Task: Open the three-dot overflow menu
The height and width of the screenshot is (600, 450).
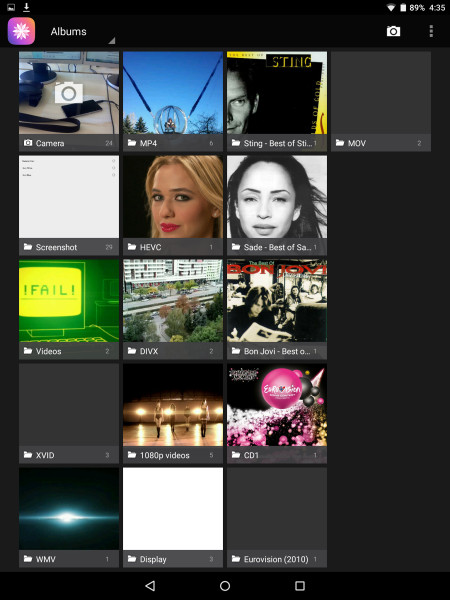Action: [x=431, y=31]
